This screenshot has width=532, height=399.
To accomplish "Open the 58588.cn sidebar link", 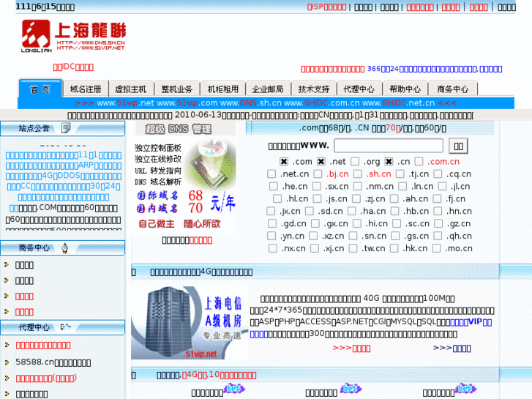I will click(53, 362).
